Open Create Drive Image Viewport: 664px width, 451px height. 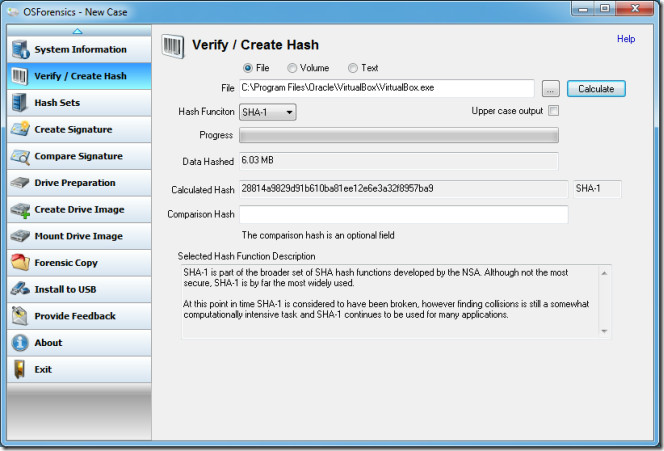click(x=79, y=210)
